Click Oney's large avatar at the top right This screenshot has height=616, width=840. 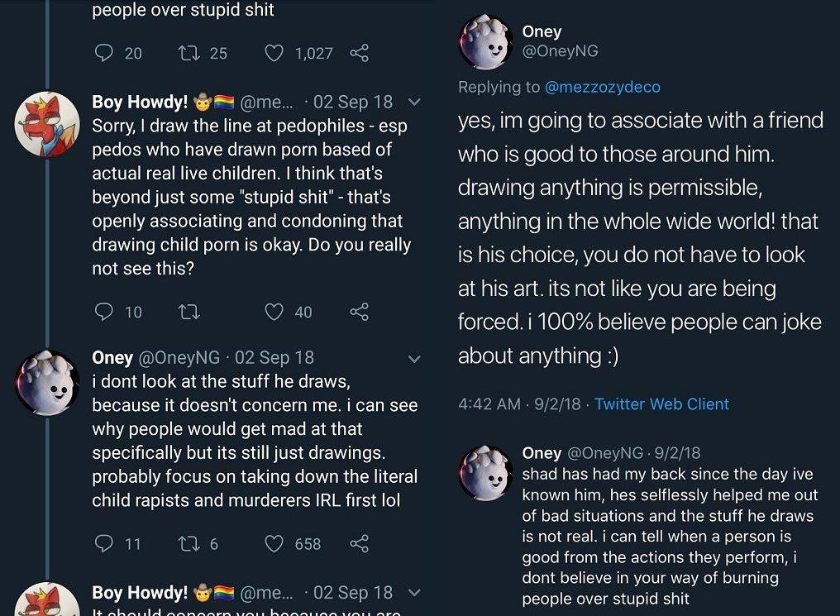(x=485, y=42)
